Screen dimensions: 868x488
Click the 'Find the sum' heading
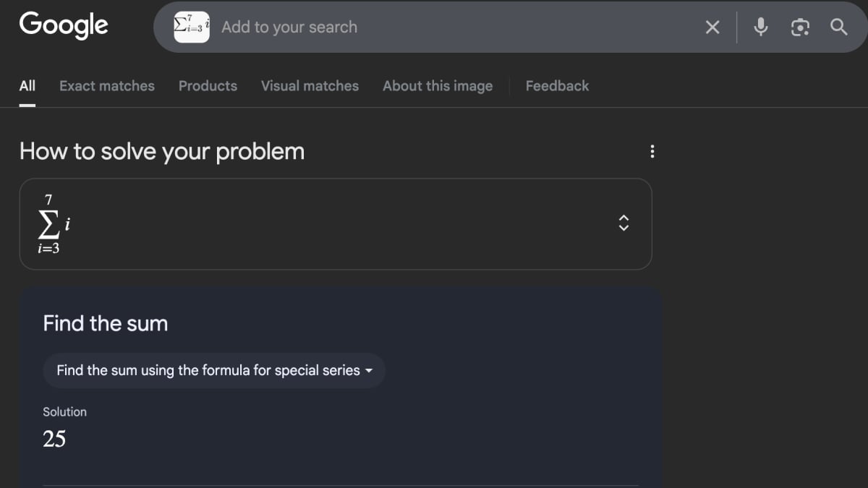pyautogui.click(x=106, y=323)
